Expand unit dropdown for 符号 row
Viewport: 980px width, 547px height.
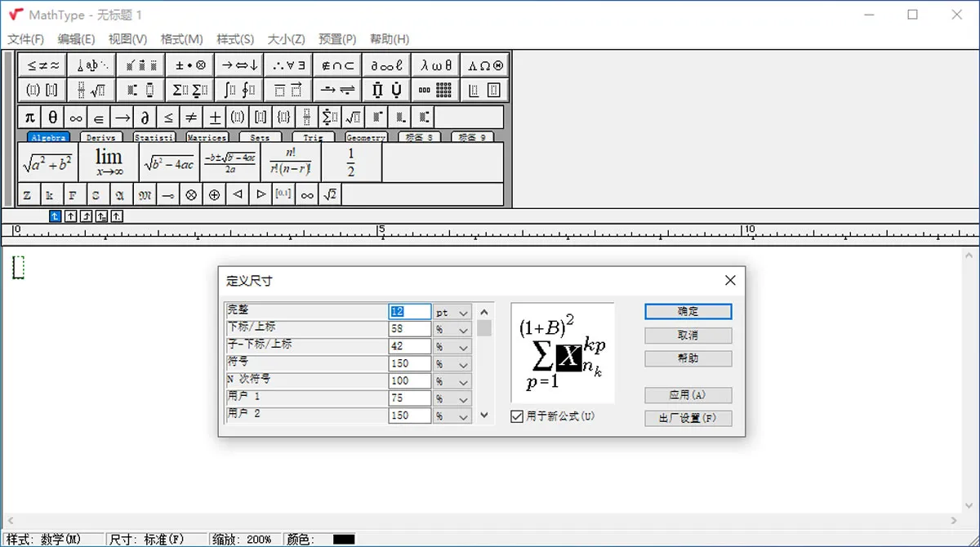click(463, 364)
